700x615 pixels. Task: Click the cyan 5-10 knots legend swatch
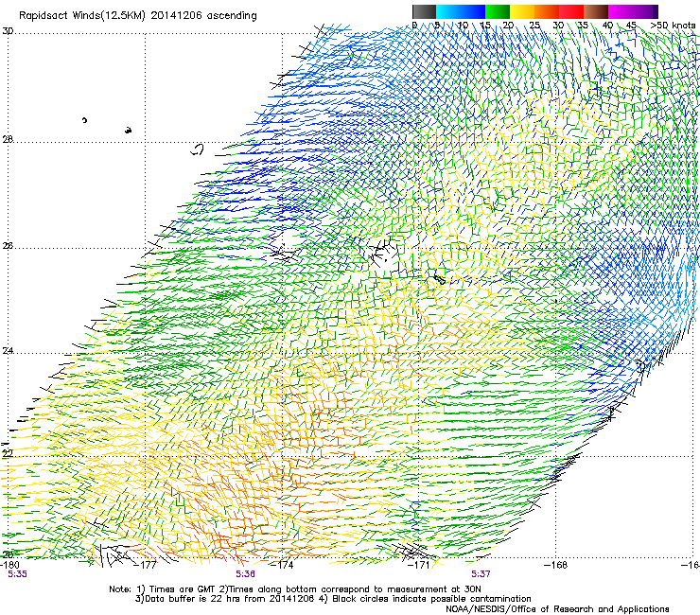click(448, 11)
